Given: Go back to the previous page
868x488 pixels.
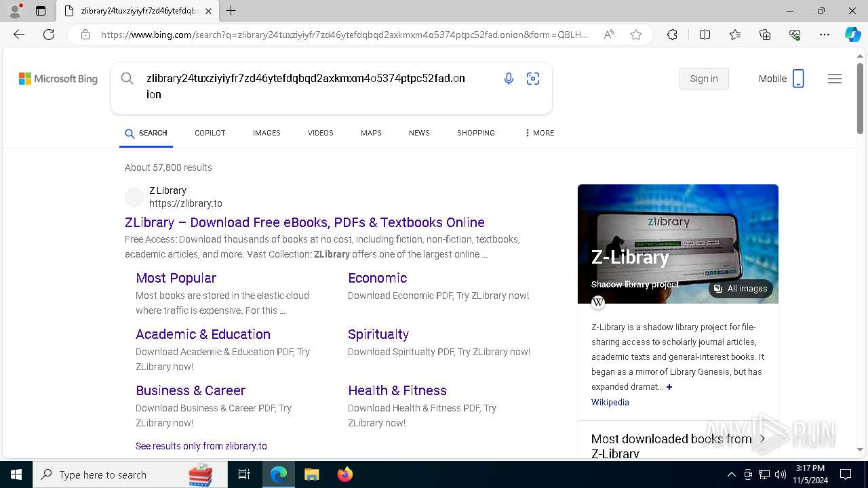Looking at the screenshot, I should coord(19,35).
